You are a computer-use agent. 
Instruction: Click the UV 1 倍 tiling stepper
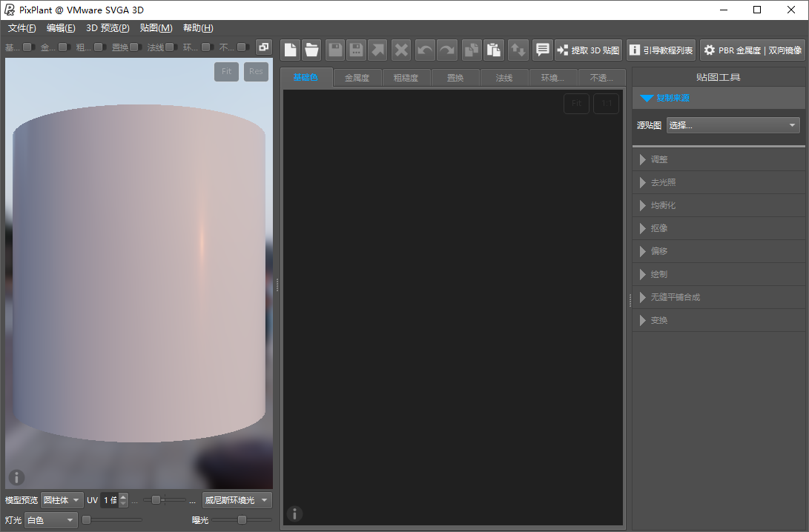(113, 500)
